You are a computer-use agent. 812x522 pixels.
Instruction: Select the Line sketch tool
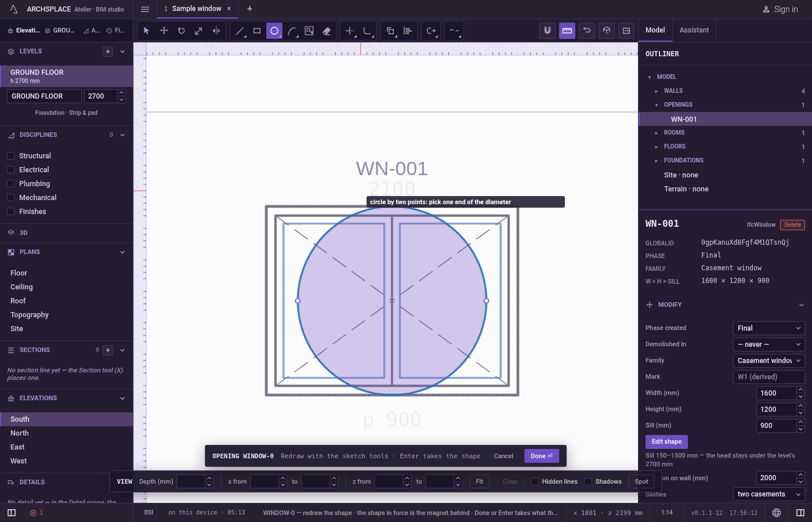click(x=240, y=31)
